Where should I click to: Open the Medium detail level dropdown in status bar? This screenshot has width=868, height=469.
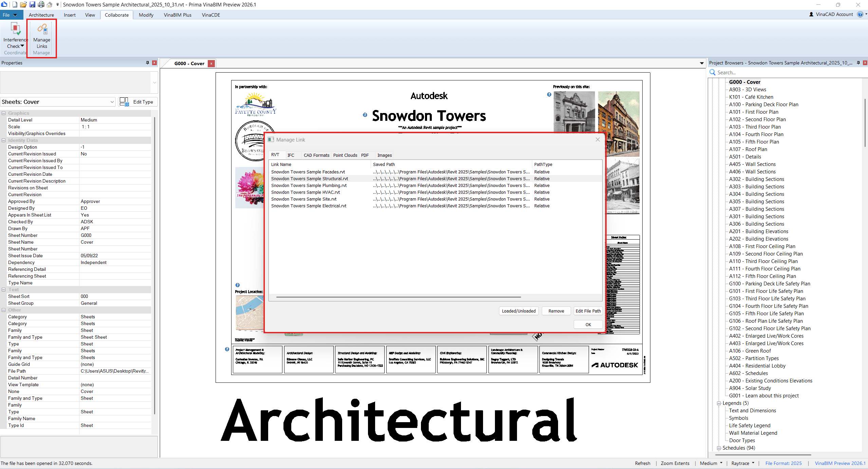(x=711, y=463)
